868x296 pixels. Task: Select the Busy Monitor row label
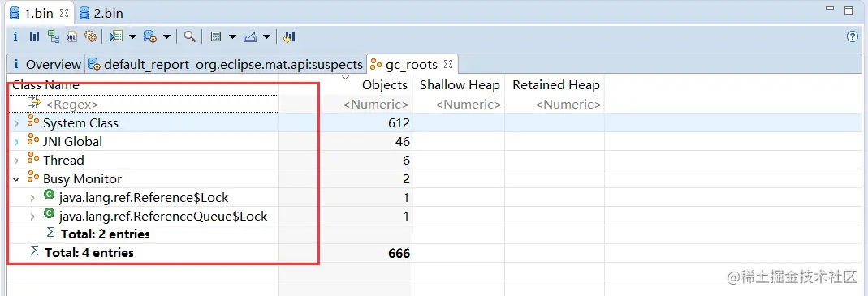click(x=83, y=179)
